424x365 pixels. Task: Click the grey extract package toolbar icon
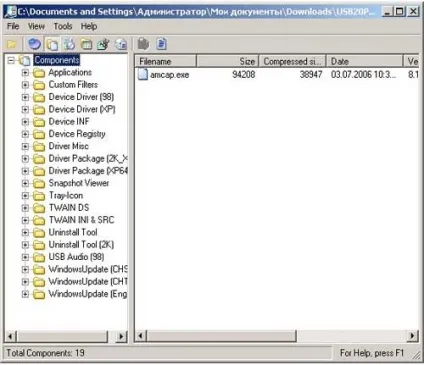143,44
